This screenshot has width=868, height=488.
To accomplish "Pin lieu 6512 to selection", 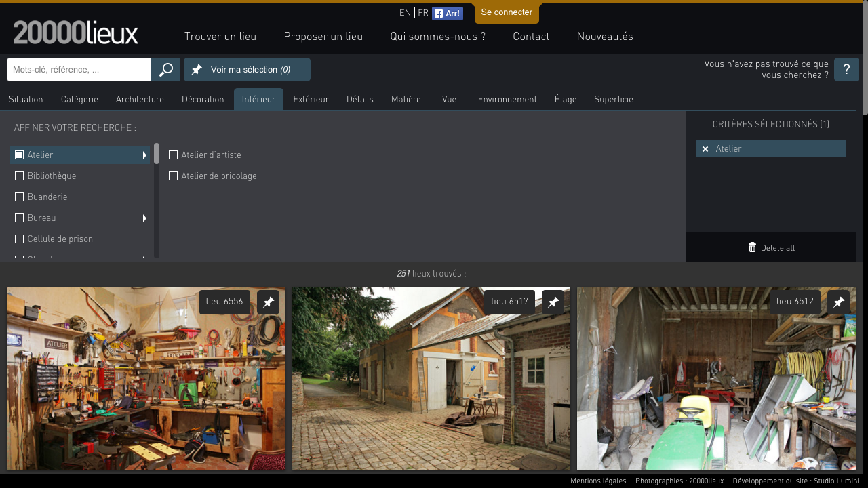I will click(x=839, y=302).
